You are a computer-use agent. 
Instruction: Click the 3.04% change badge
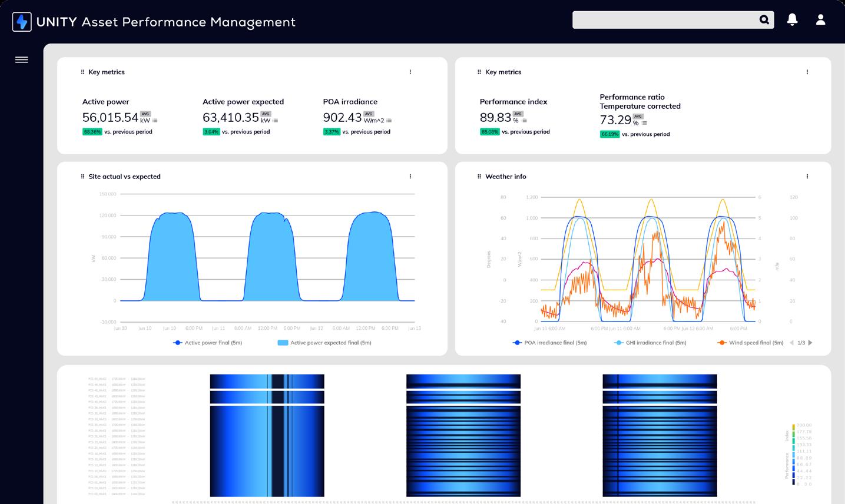(211, 132)
